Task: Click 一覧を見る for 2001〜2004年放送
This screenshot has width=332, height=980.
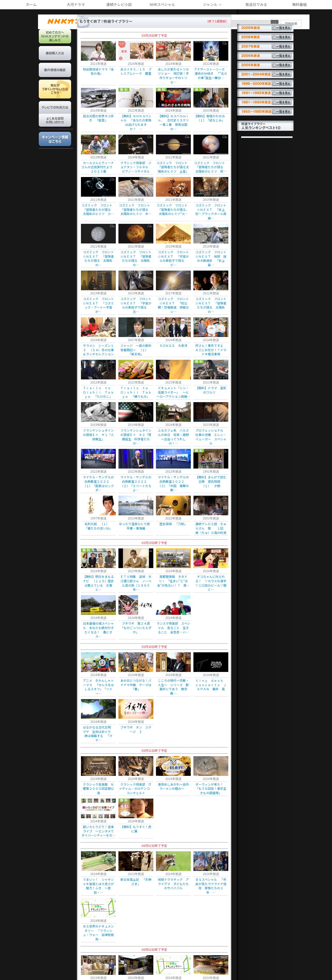Action: click(281, 75)
